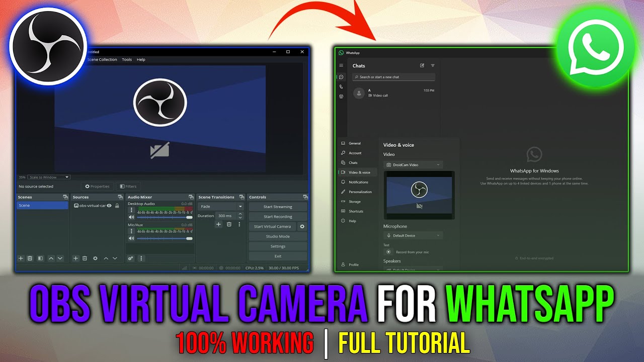
Task: Open WhatsApp chat filter icon
Action: 433,65
